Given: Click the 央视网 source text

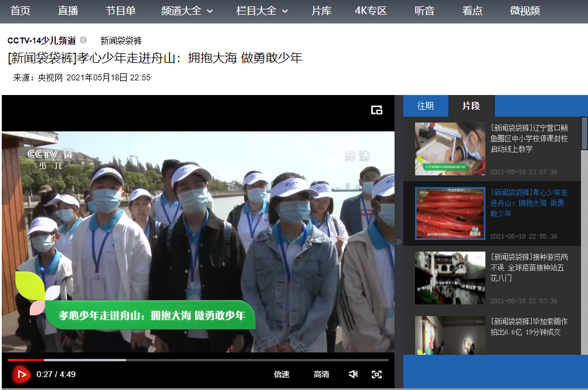Looking at the screenshot, I should click(50, 77).
